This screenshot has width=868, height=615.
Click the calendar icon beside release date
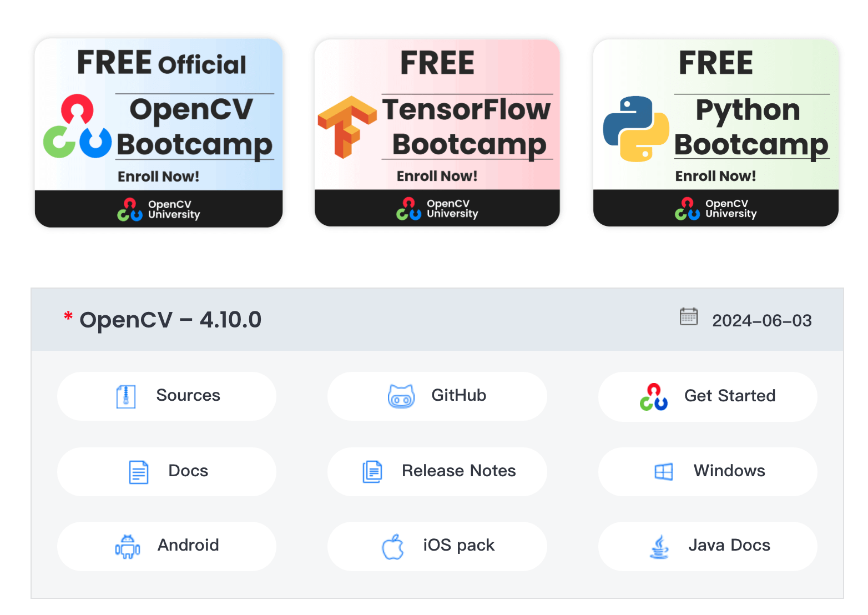688,317
